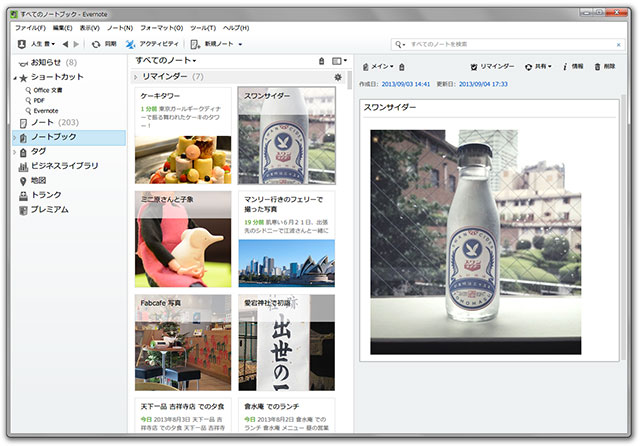
Task: Click the Swan Cider bottle photo
Action: click(x=476, y=242)
